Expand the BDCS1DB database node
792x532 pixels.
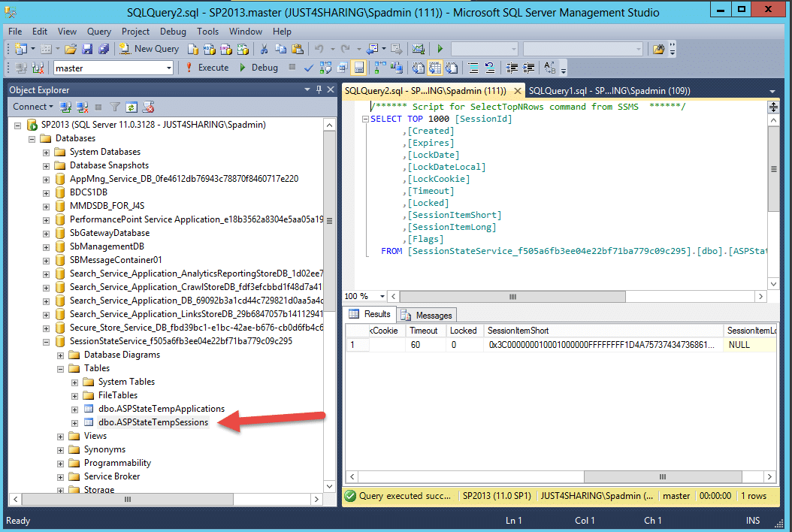click(x=46, y=192)
